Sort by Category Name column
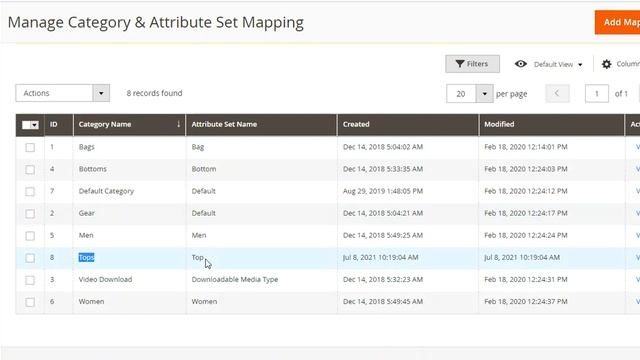This screenshot has height=360, width=640. pos(129,124)
